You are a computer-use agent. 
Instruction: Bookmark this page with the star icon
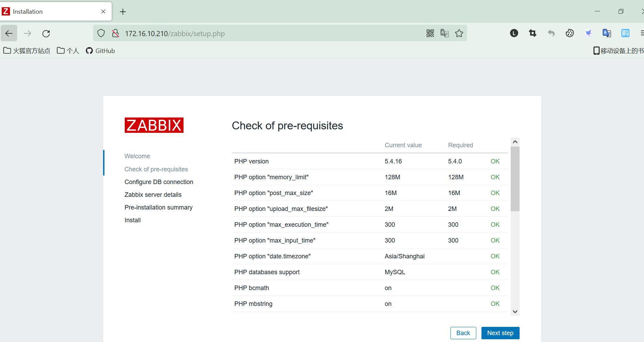[459, 33]
